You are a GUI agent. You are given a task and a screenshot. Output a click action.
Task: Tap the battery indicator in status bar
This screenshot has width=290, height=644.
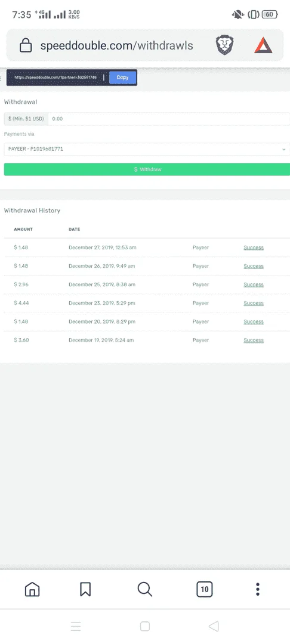(x=270, y=15)
